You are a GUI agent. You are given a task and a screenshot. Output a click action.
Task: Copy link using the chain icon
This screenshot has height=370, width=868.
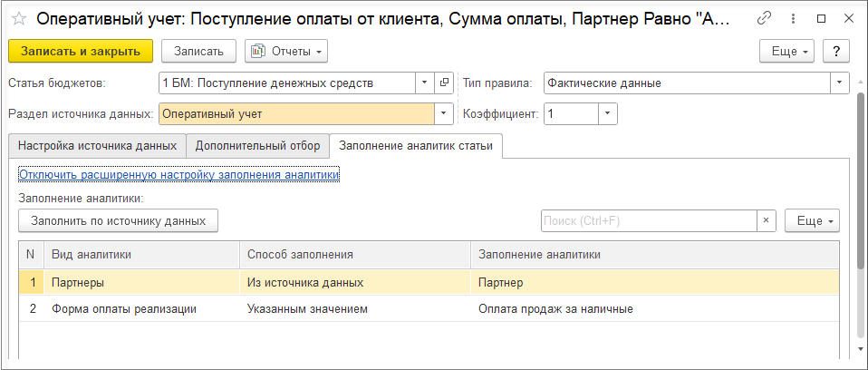764,19
